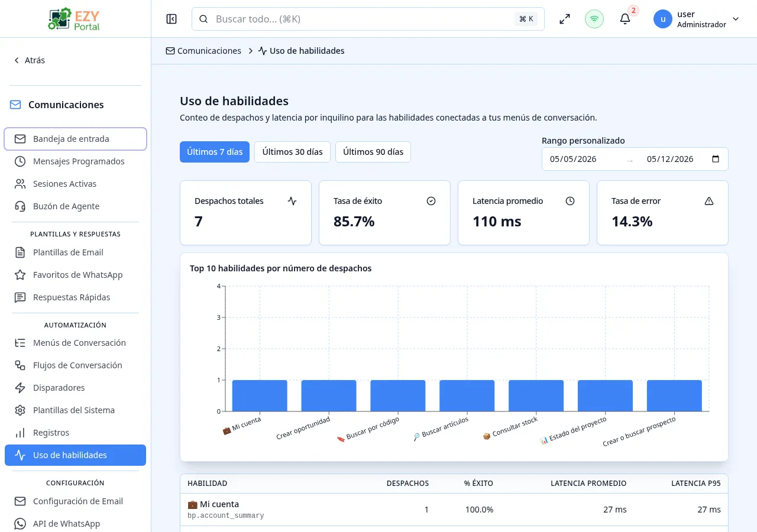Click the Consultar stock chart bar
The image size is (757, 532).
[x=536, y=395]
